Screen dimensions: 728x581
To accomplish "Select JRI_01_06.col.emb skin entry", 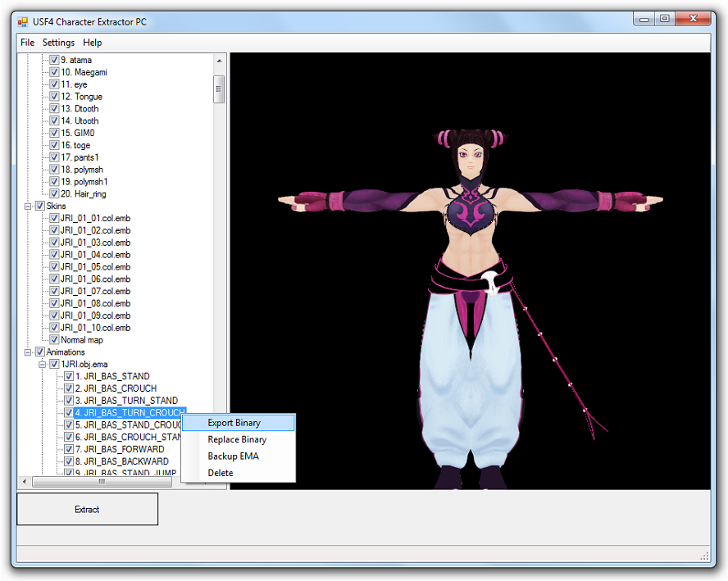I will [96, 279].
